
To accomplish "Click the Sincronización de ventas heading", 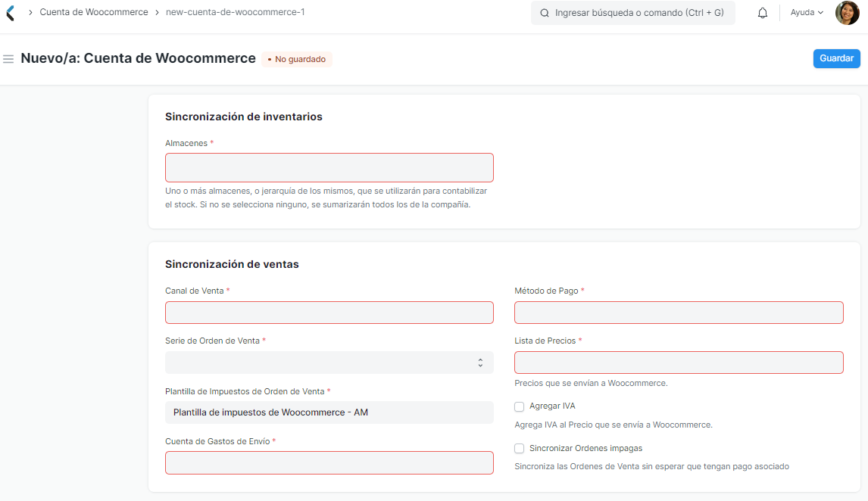I will click(232, 264).
